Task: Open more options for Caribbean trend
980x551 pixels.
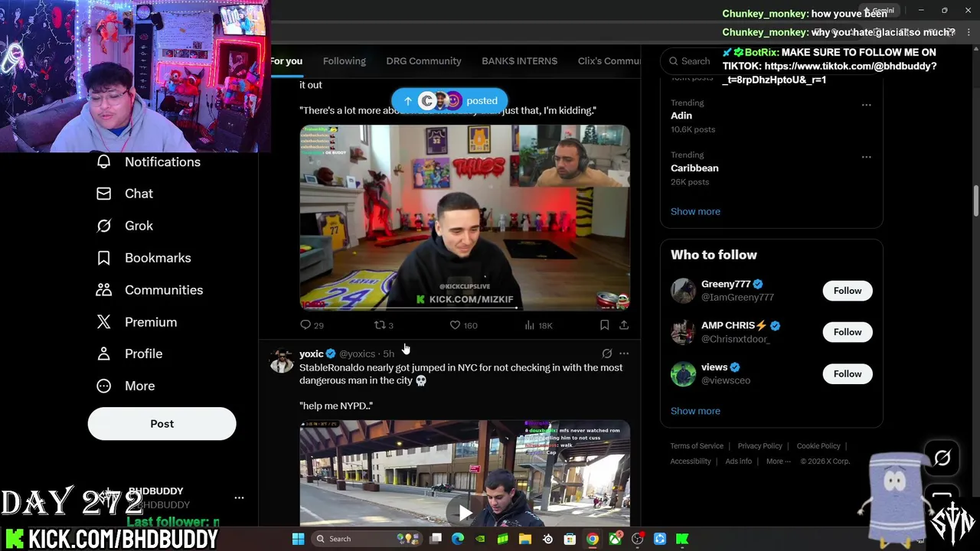Action: tap(866, 157)
